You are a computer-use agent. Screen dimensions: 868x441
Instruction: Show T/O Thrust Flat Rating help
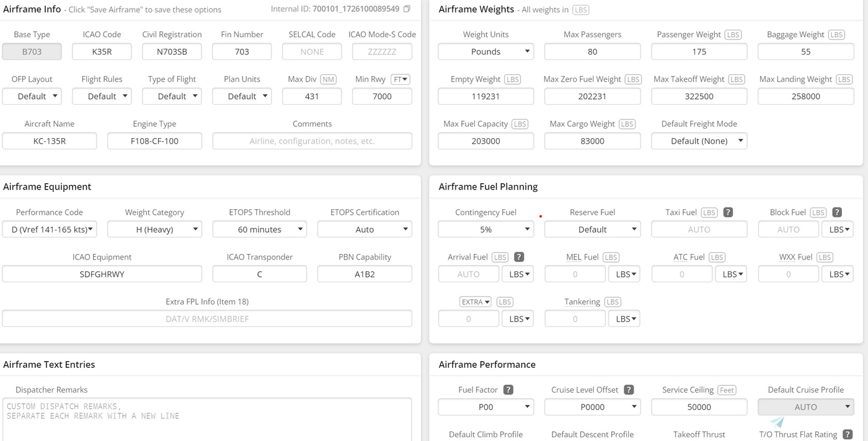coord(848,435)
